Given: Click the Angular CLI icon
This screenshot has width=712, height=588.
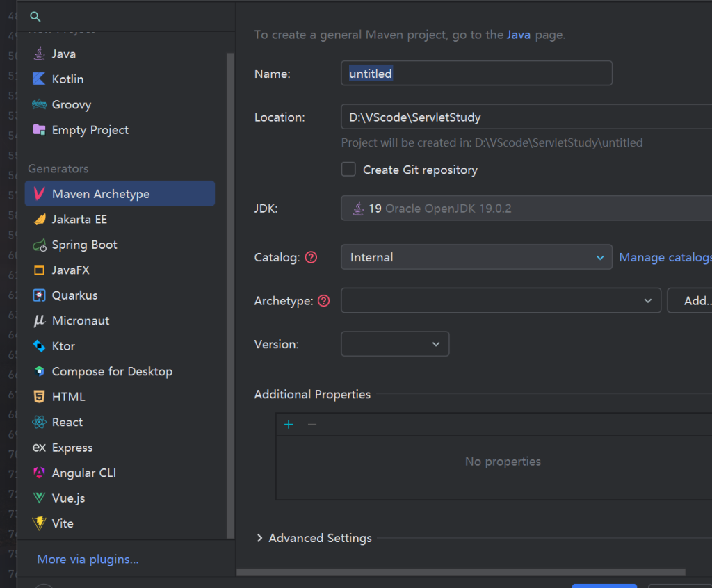Looking at the screenshot, I should (39, 473).
